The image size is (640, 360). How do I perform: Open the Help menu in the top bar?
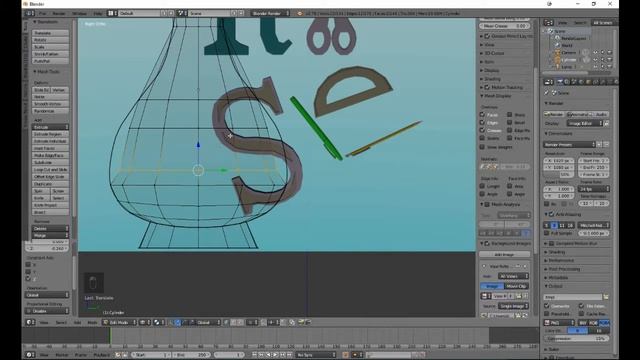pos(98,13)
